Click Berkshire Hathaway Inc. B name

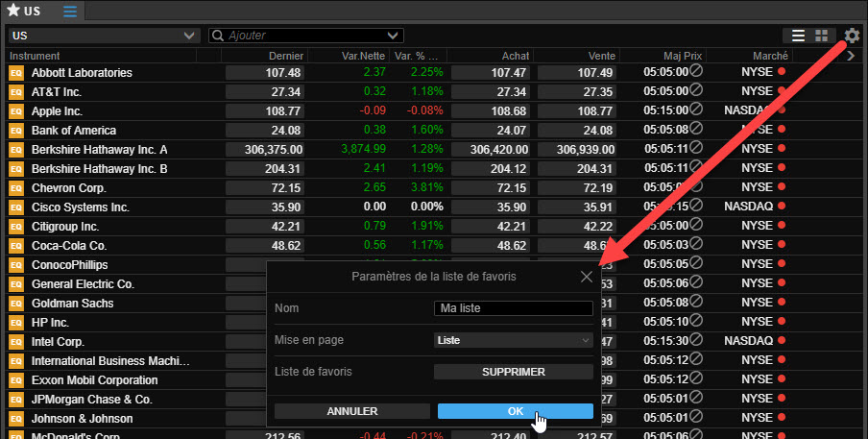point(99,169)
